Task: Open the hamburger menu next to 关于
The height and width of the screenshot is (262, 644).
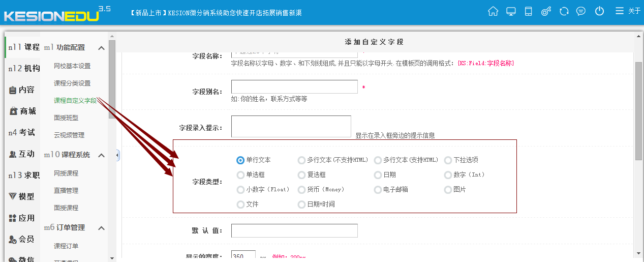Action: point(619,11)
